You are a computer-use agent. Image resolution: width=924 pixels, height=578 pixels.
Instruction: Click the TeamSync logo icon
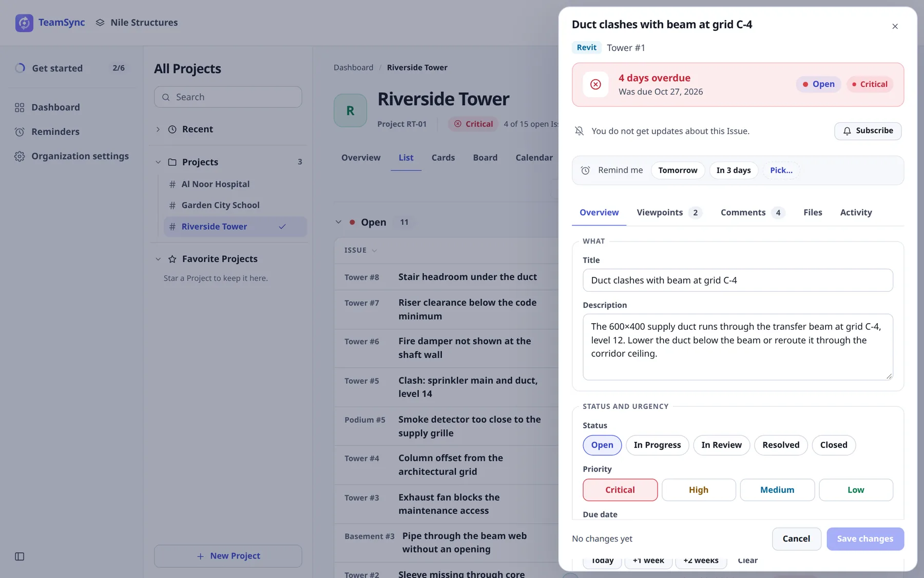pyautogui.click(x=24, y=23)
